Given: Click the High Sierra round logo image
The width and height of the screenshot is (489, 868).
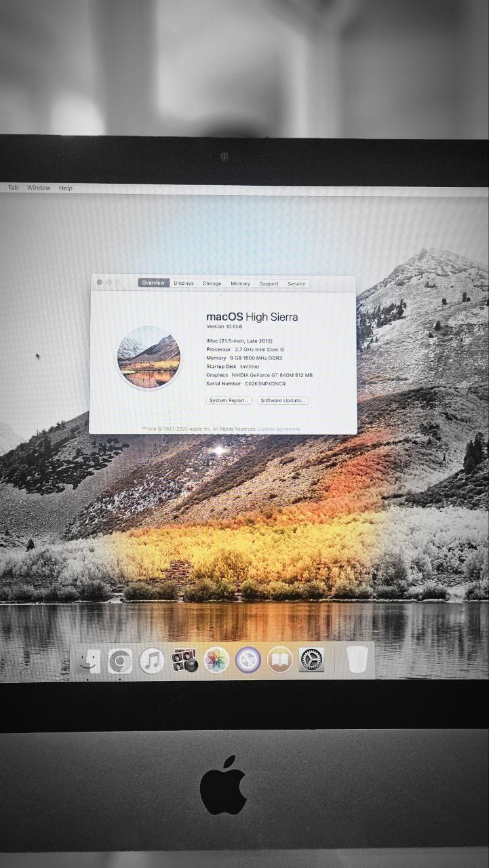Looking at the screenshot, I should (149, 357).
